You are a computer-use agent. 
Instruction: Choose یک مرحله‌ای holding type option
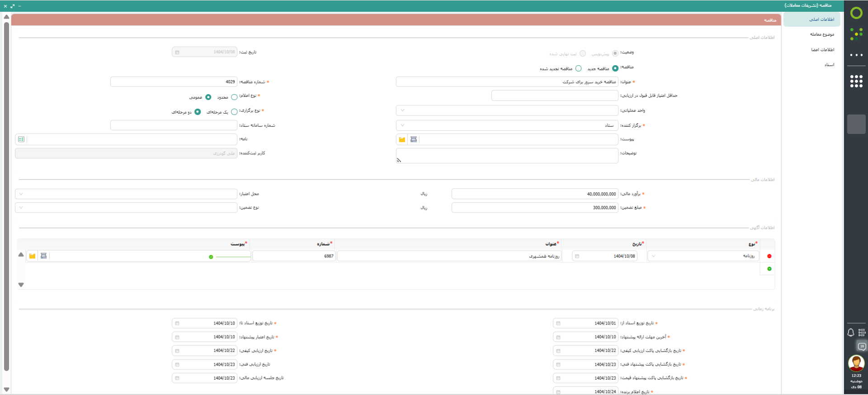[x=234, y=112]
